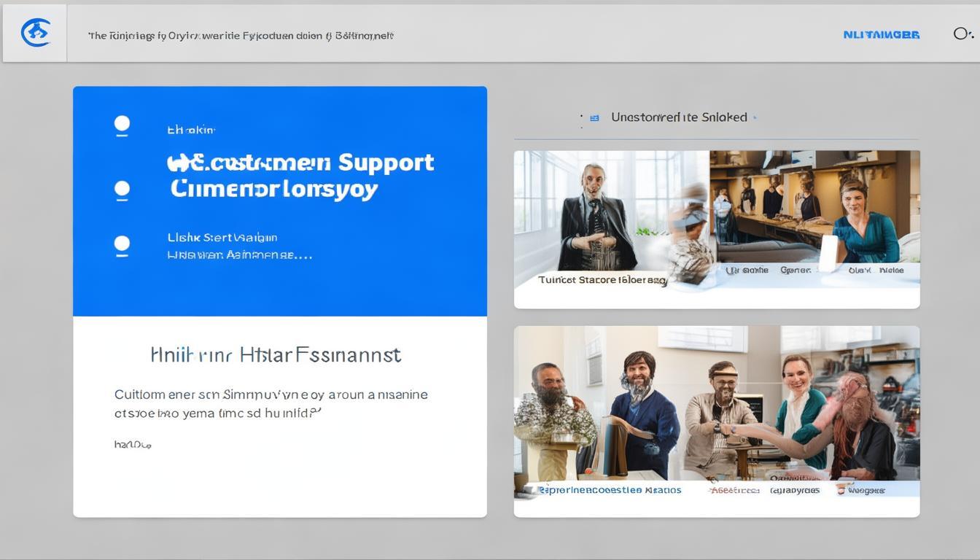
Task: Click the blue circular logo in the header
Action: [x=35, y=33]
